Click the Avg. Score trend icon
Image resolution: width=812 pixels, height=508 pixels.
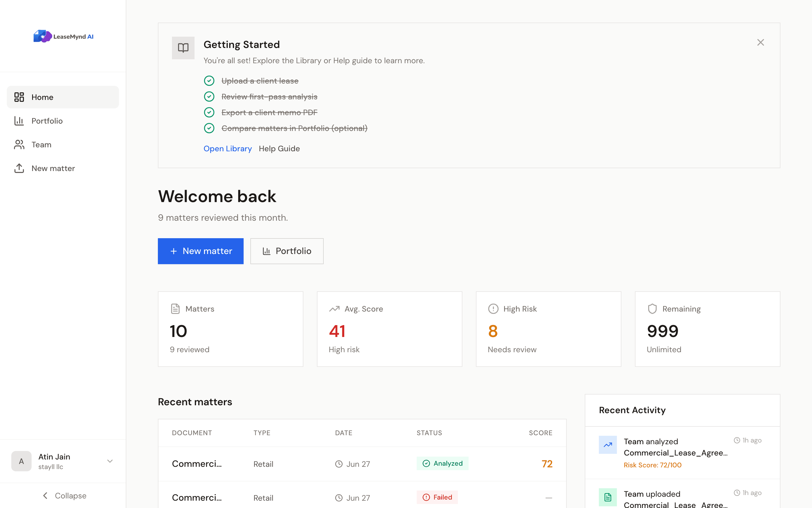[334, 309]
